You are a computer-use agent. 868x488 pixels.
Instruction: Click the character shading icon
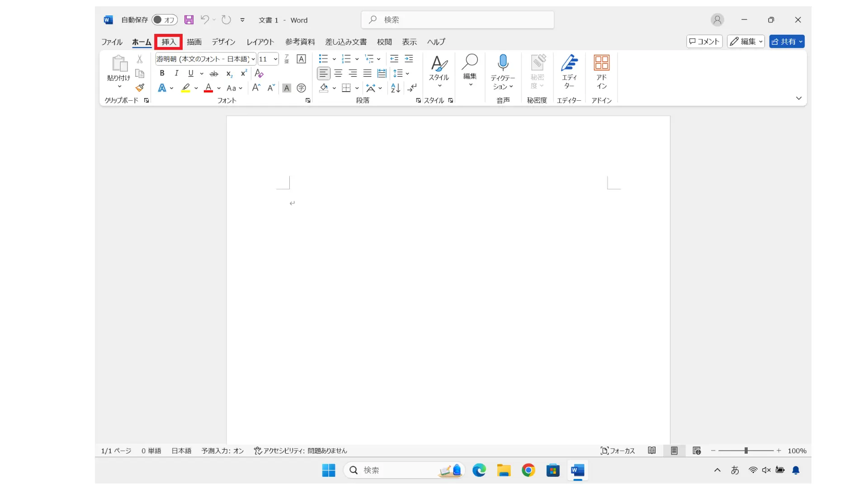(287, 88)
